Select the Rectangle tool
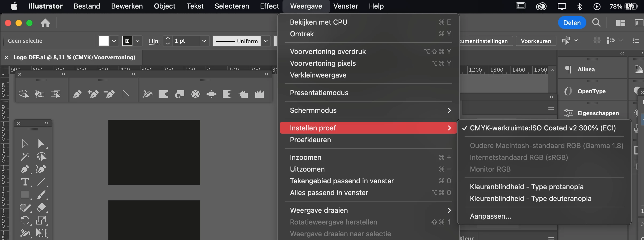 point(25,195)
